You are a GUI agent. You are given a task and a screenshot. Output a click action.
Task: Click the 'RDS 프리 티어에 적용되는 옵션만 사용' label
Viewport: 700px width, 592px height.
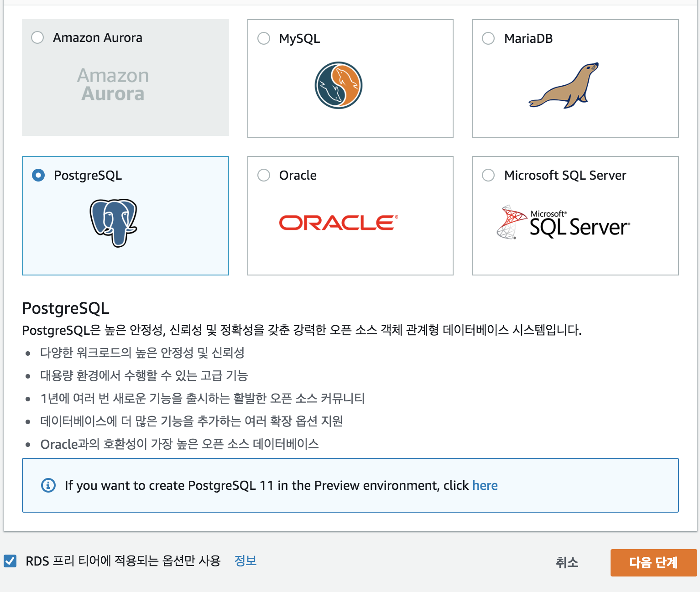[123, 561]
